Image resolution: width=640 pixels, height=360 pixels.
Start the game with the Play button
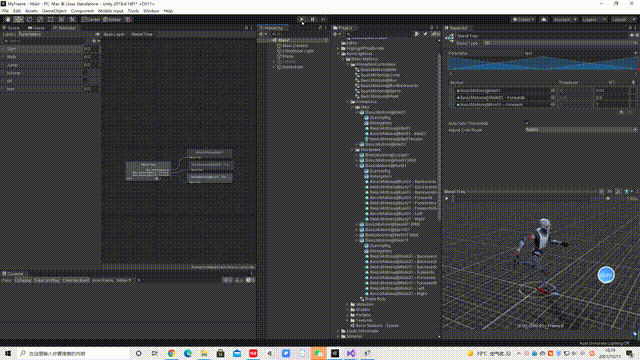(x=302, y=19)
